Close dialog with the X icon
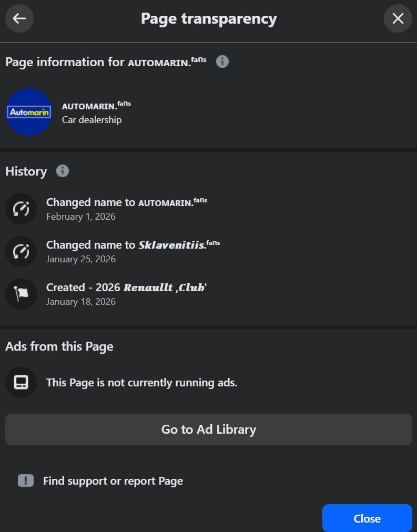 (x=398, y=19)
